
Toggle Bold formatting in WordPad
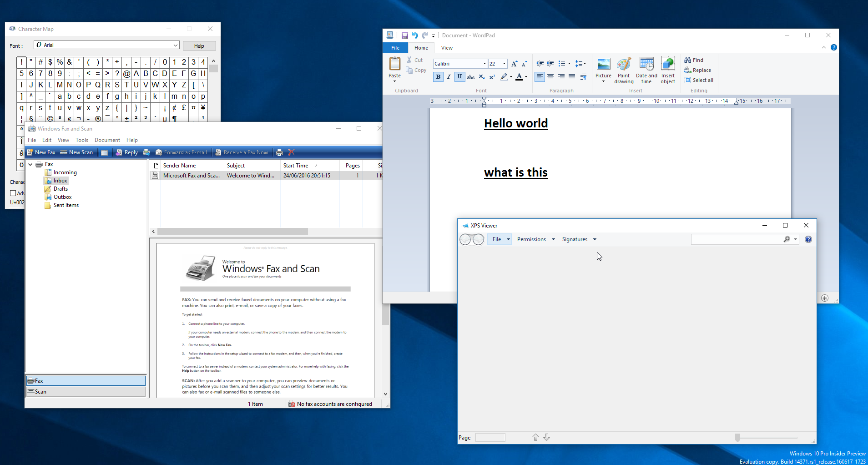point(438,77)
